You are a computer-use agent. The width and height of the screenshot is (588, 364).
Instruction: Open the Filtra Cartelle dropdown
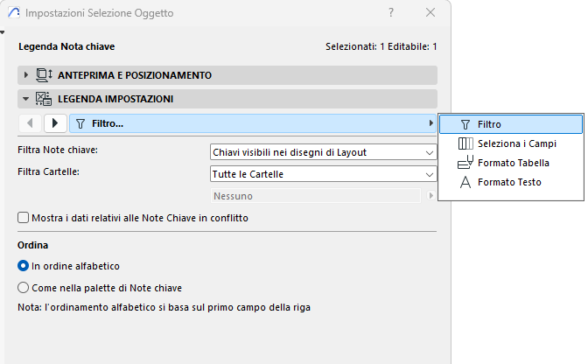(324, 174)
